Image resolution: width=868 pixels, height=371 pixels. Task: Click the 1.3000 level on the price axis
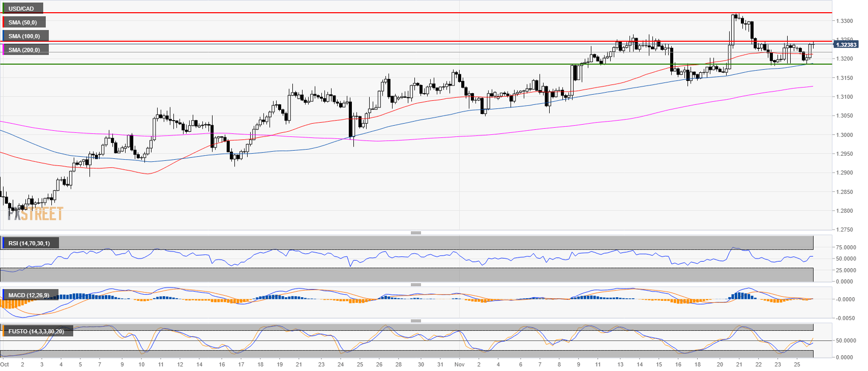(x=845, y=135)
